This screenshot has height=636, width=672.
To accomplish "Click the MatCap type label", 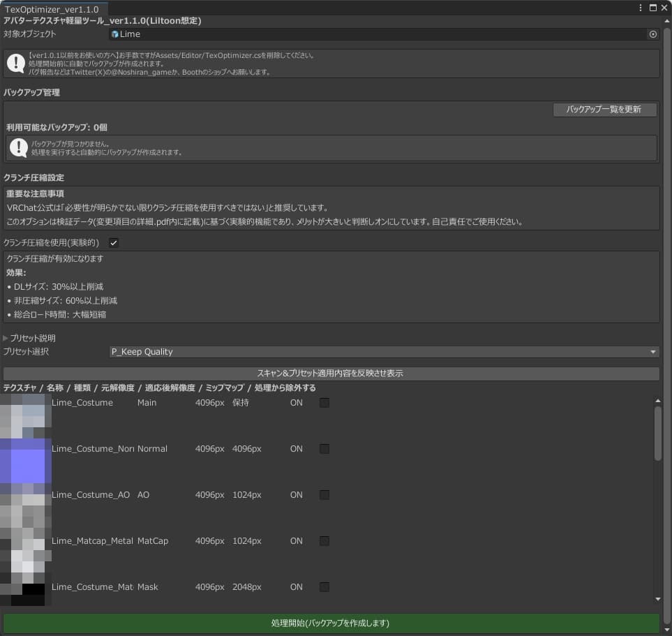I will 153,541.
